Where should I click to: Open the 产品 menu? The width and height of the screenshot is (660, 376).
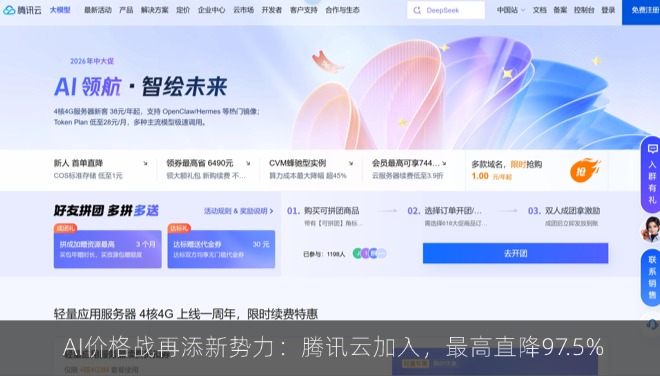point(126,10)
